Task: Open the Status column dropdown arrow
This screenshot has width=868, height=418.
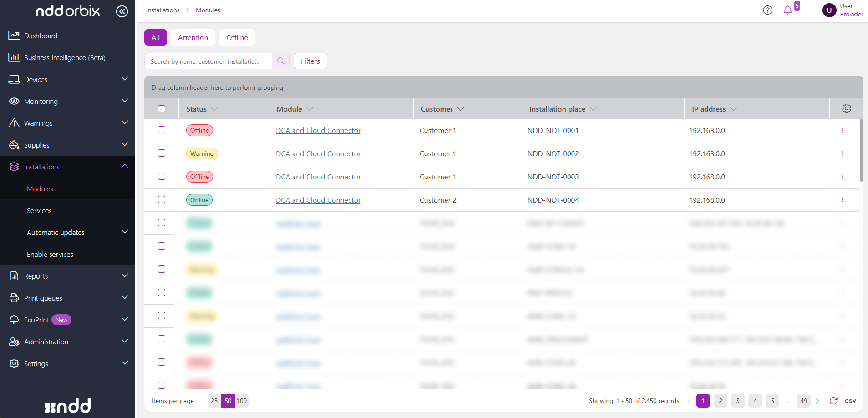Action: pos(214,109)
